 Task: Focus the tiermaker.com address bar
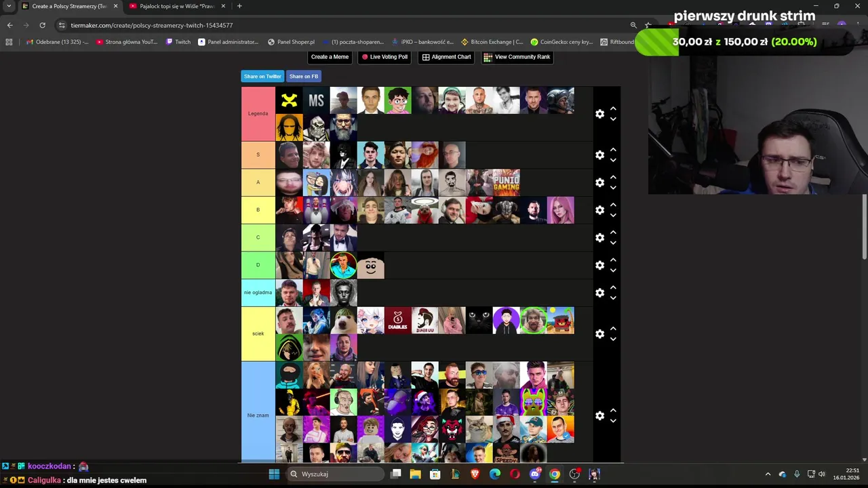click(339, 25)
